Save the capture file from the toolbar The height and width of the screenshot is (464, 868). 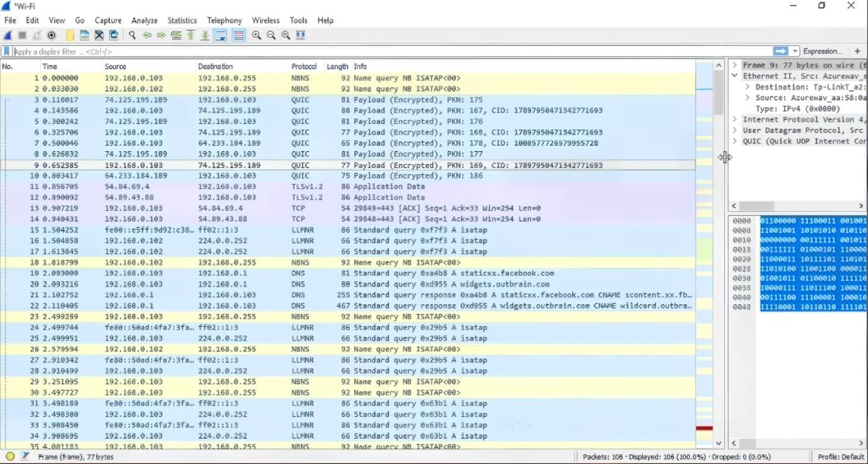click(x=84, y=35)
